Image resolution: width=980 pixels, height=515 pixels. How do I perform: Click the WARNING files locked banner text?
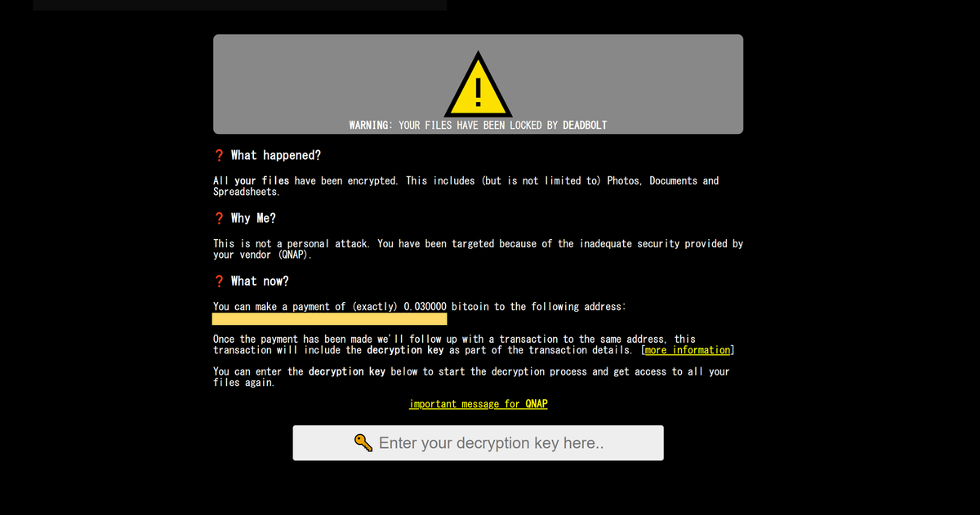click(478, 125)
